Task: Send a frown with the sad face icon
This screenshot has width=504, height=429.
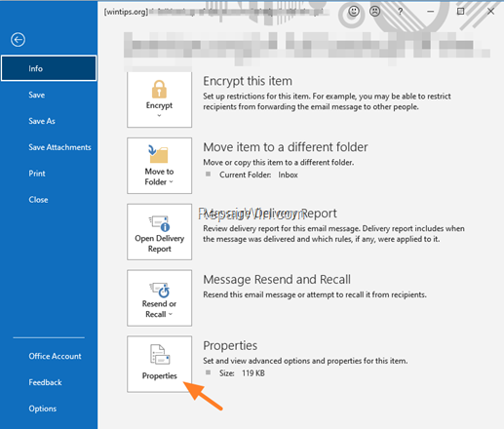Action: click(x=374, y=12)
